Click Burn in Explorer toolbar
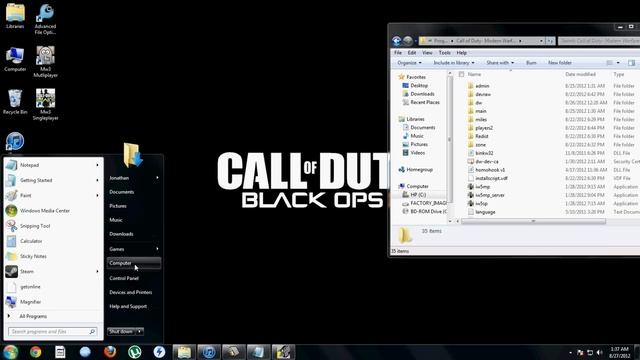 pyautogui.click(x=531, y=63)
